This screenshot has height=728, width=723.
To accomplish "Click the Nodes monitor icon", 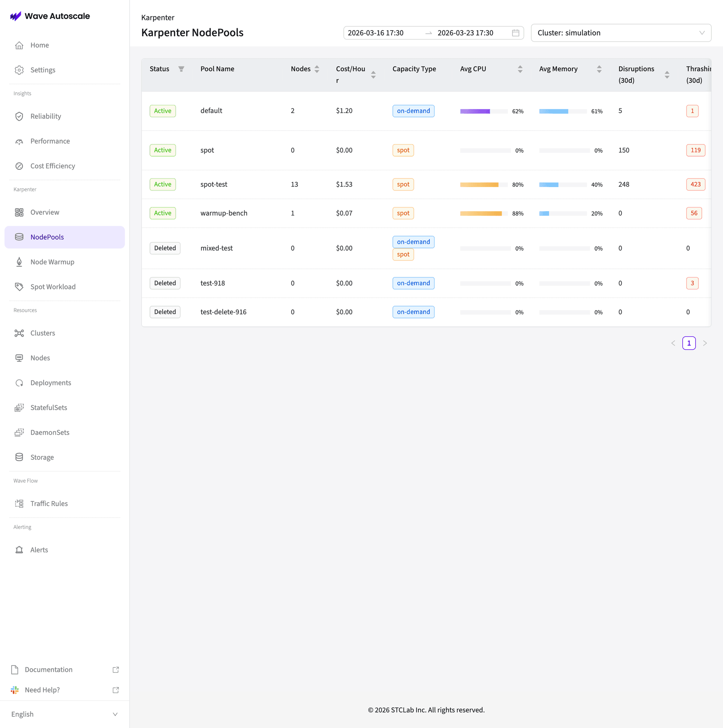I will 19,358.
